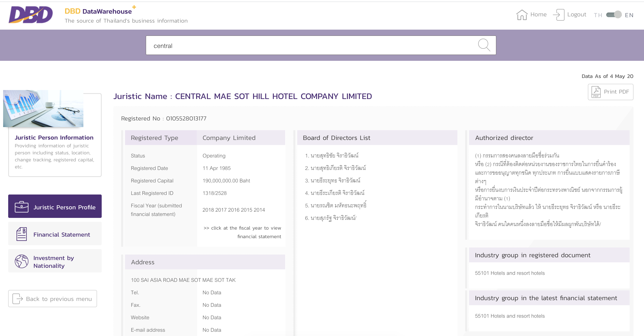Click the E-mail address label
This screenshot has height=336, width=644.
tap(148, 330)
